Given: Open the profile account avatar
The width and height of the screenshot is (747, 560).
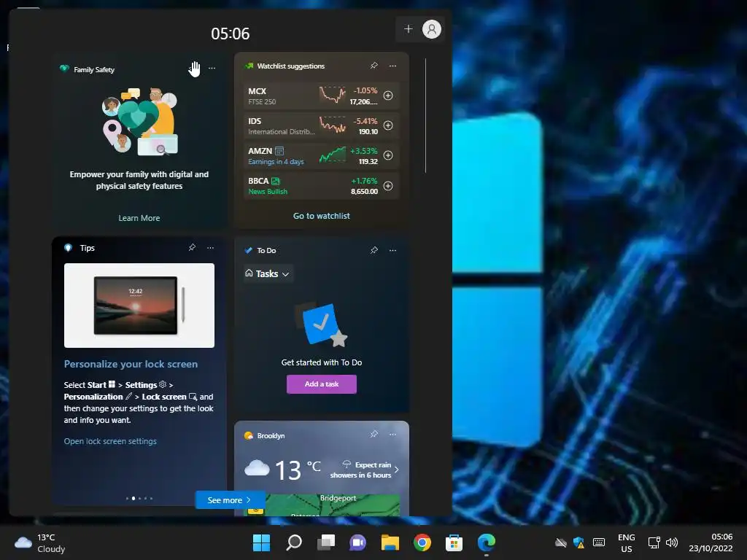Looking at the screenshot, I should [432, 29].
